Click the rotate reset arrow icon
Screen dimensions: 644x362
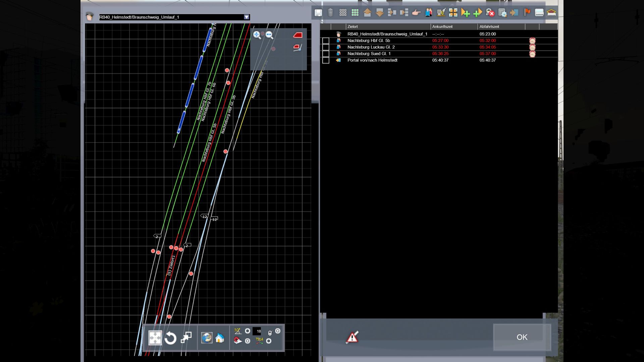click(x=170, y=338)
